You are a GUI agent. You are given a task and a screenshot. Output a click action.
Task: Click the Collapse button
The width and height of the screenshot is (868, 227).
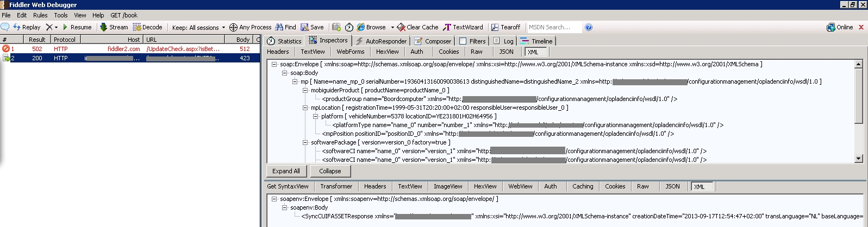pos(330,171)
